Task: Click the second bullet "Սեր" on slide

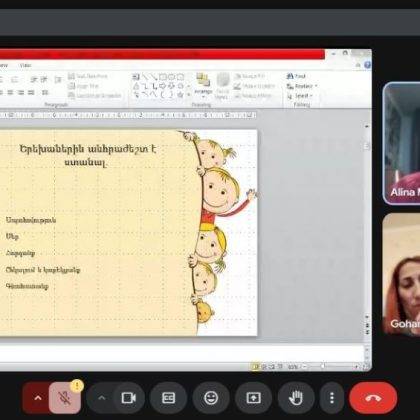Action: [x=12, y=237]
